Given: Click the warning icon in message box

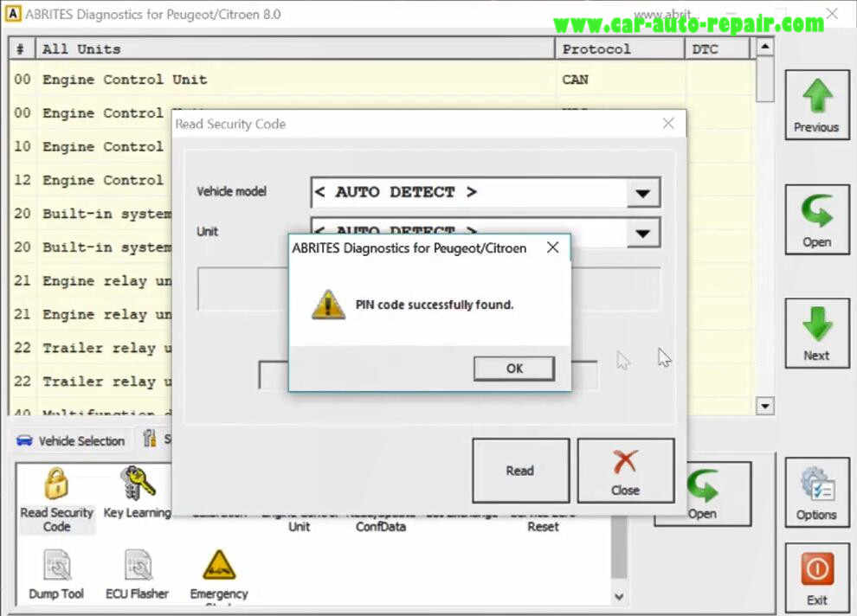Looking at the screenshot, I should click(328, 305).
